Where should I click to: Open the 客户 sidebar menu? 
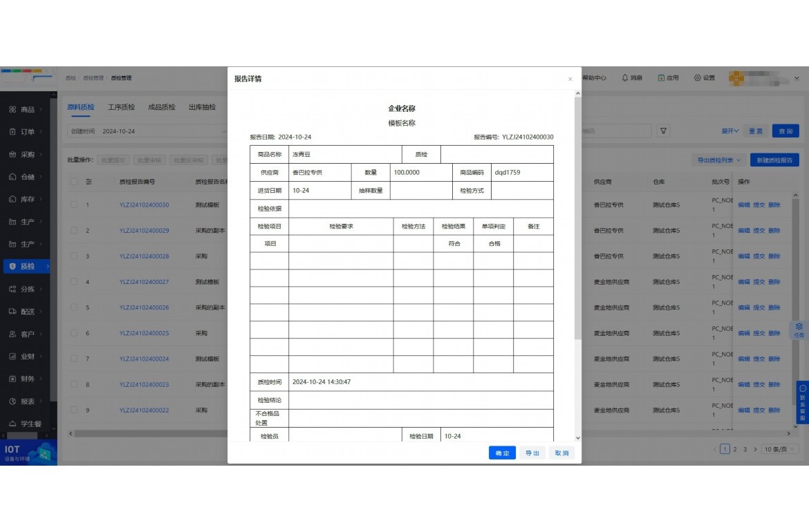pos(25,334)
